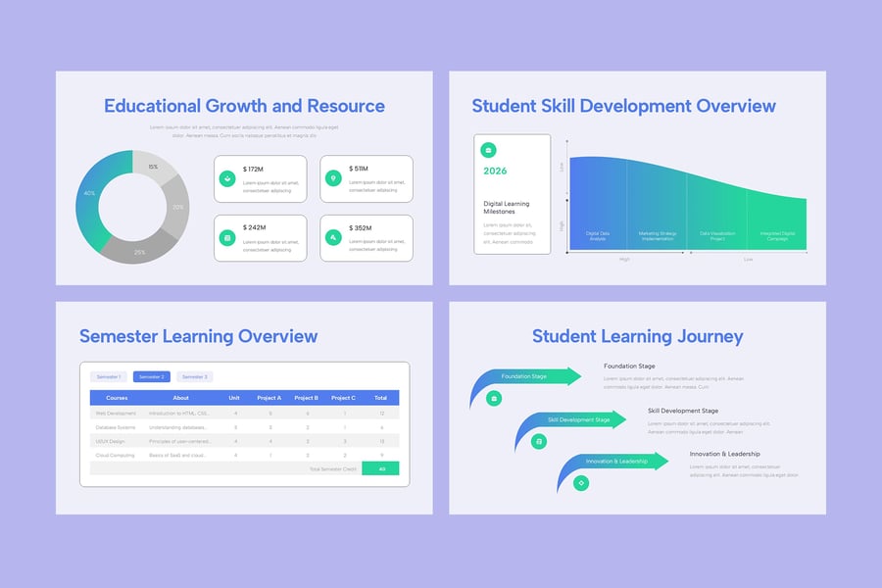This screenshot has height=588, width=882.
Task: Click the green Foundation Stage arrow
Action: point(529,377)
